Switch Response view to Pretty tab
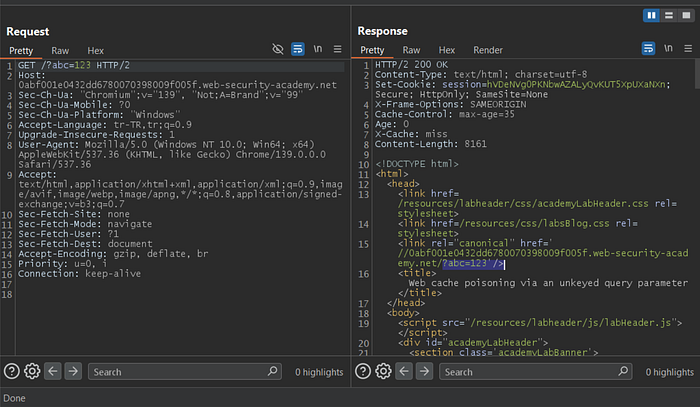 pyautogui.click(x=372, y=50)
